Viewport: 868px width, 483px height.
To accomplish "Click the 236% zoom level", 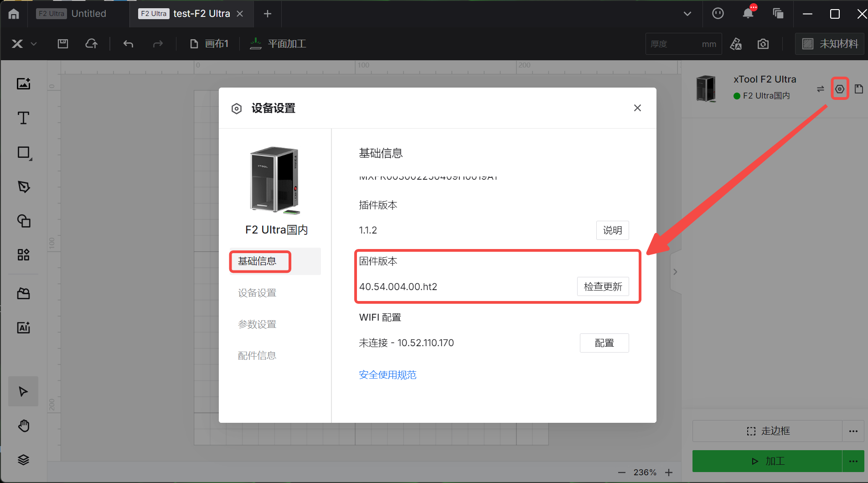I will click(645, 473).
